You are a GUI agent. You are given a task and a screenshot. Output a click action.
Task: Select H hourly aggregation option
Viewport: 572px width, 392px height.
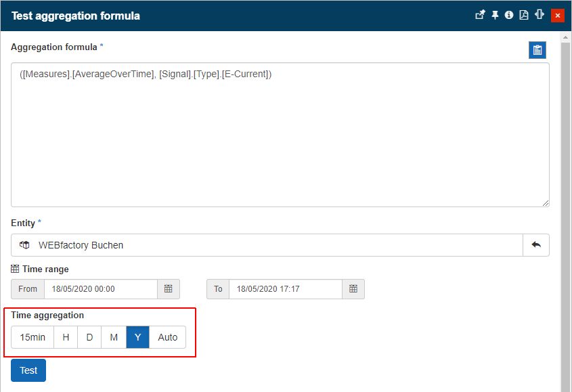coord(66,337)
